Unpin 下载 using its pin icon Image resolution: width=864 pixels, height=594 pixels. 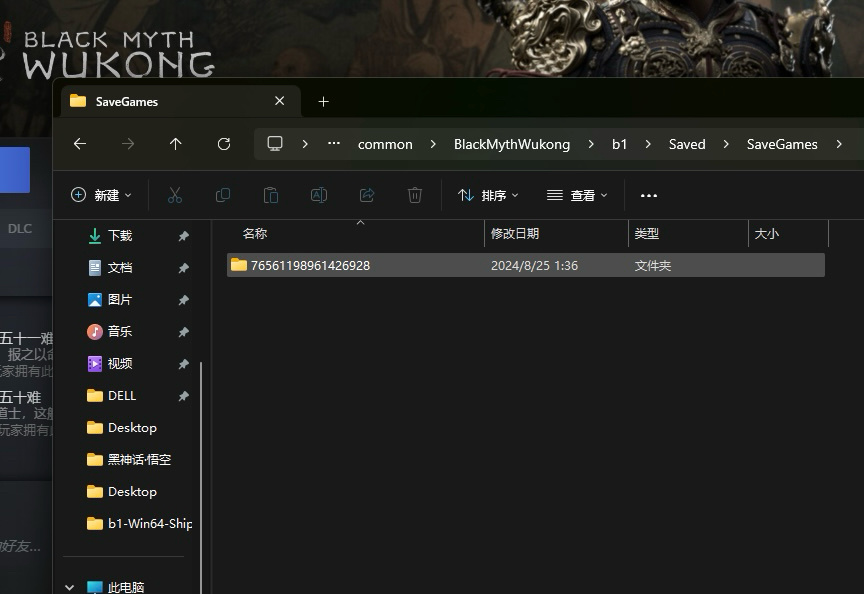coord(183,236)
